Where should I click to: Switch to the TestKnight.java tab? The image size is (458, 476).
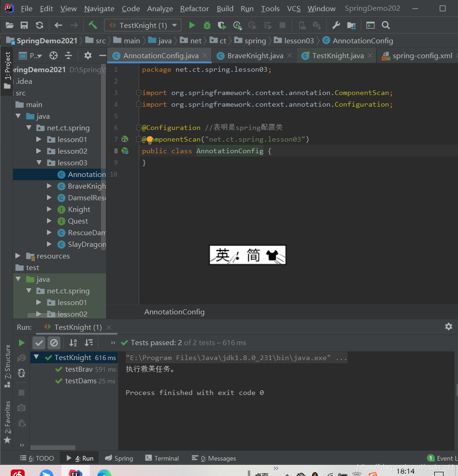pyautogui.click(x=338, y=56)
